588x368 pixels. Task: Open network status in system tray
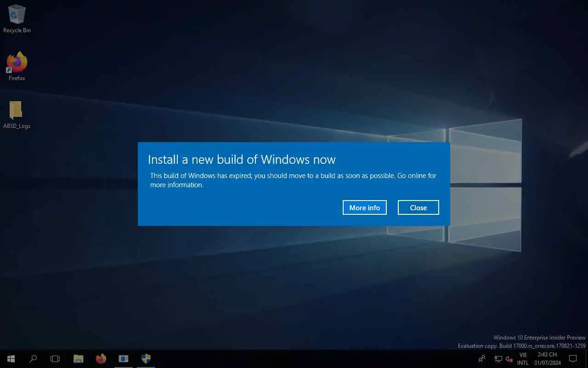pos(498,359)
